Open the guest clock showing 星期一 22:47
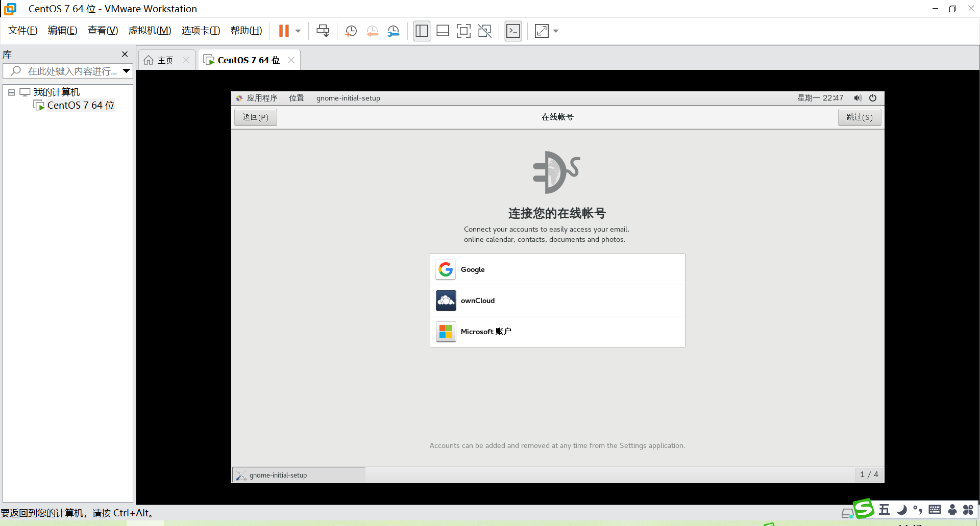The height and width of the screenshot is (526, 980). [820, 98]
